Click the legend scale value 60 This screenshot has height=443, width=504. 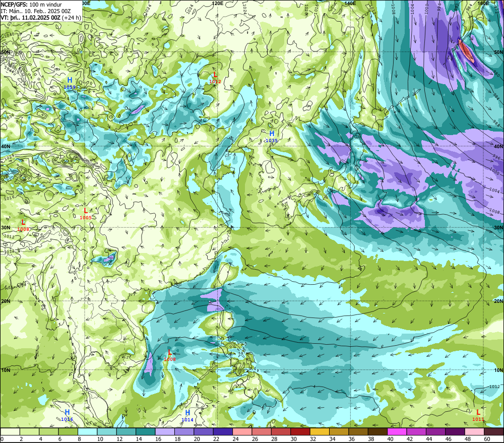487,439
